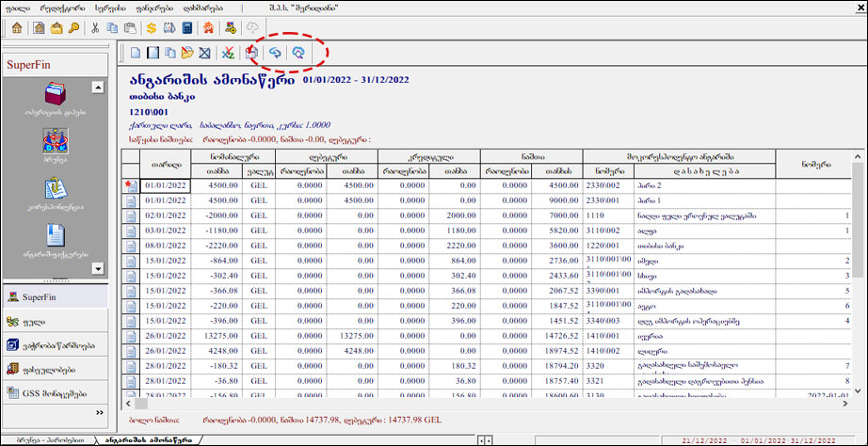The image size is (868, 446).
Task: Click the თარიღი date column header
Action: 165,165
